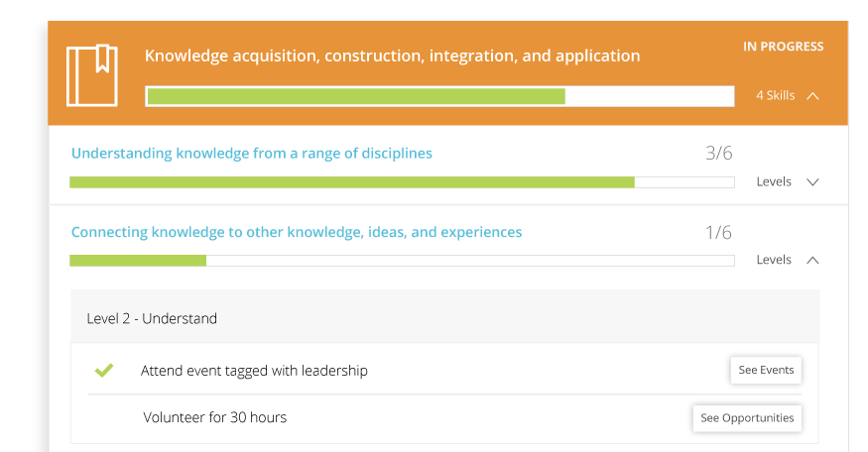Open 'Connecting knowledge to other knowledge' skill link
This screenshot has height=452, width=868.
tap(297, 232)
